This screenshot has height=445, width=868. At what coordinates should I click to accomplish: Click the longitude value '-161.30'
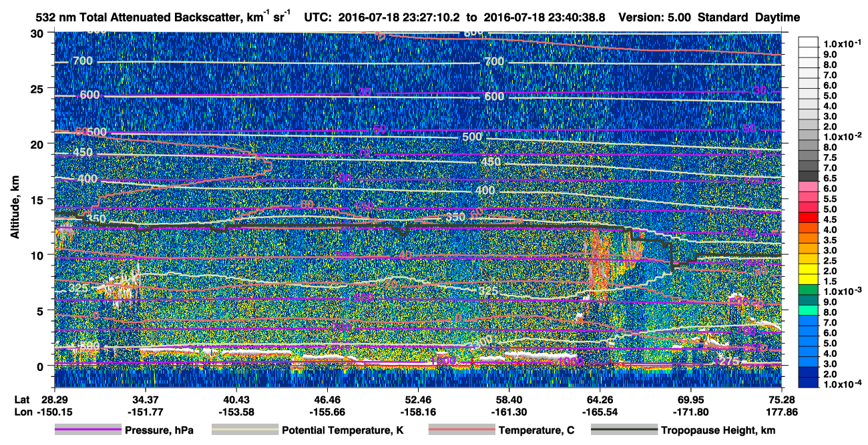[509, 412]
